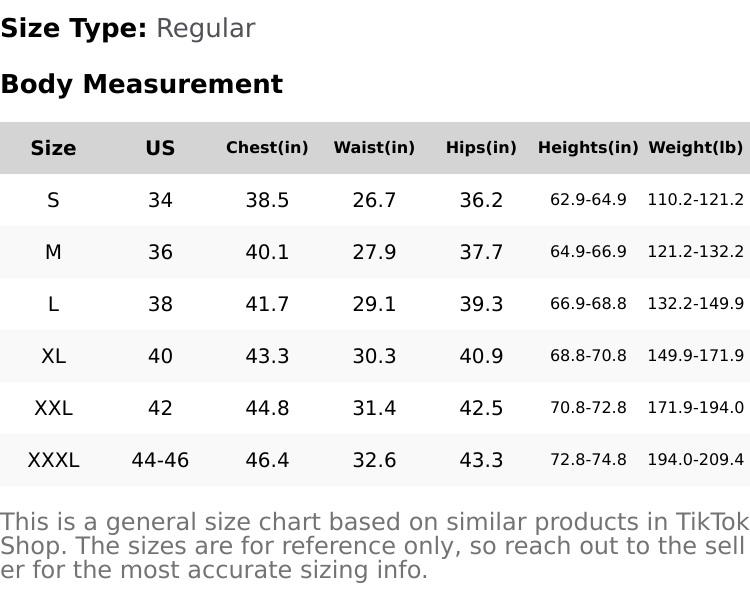Click the 36 US size cell
The width and height of the screenshot is (750, 606).
(x=160, y=252)
